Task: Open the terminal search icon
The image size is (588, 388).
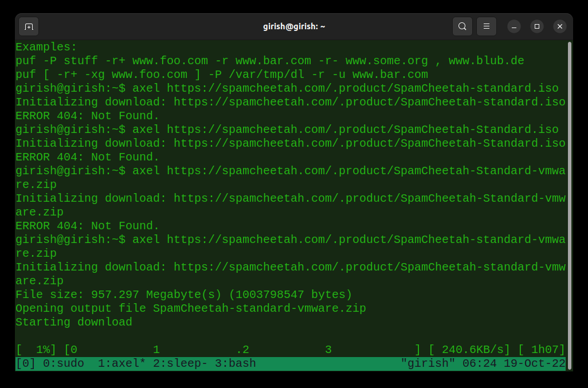Action: 462,26
